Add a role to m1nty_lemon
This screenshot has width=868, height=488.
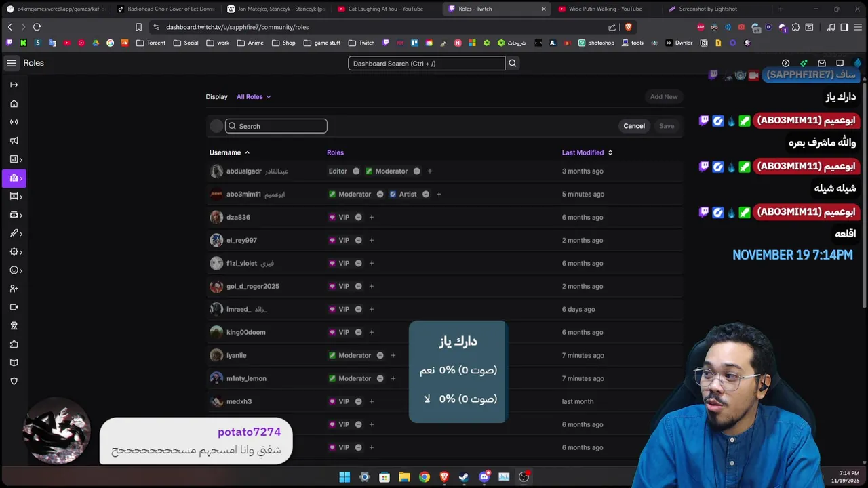click(393, 379)
